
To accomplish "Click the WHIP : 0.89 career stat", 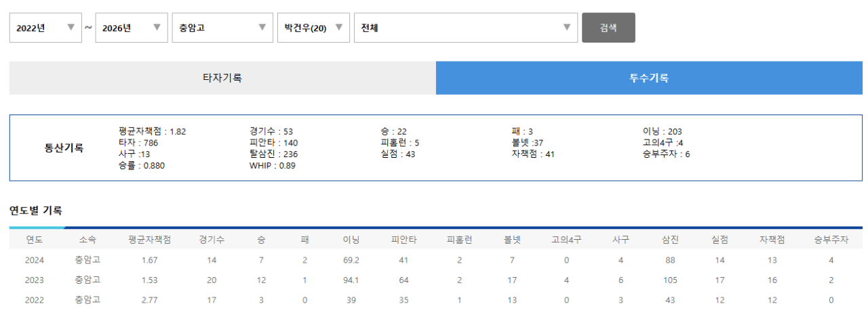I will pyautogui.click(x=272, y=165).
